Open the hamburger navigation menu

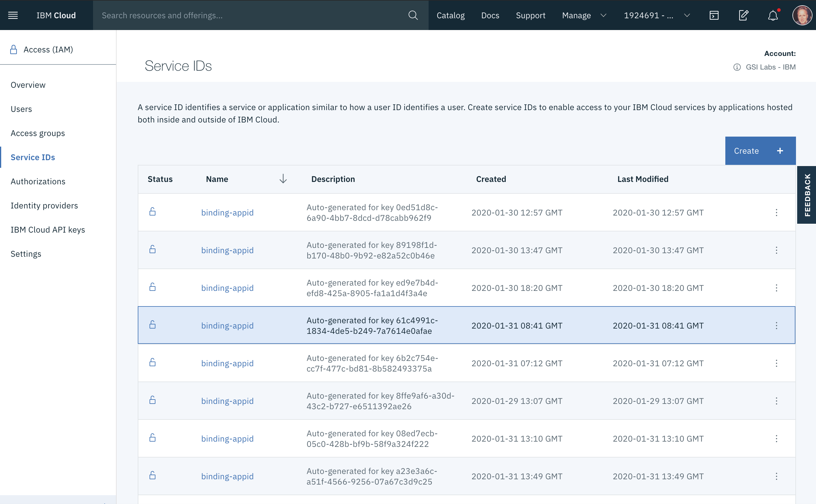(13, 15)
